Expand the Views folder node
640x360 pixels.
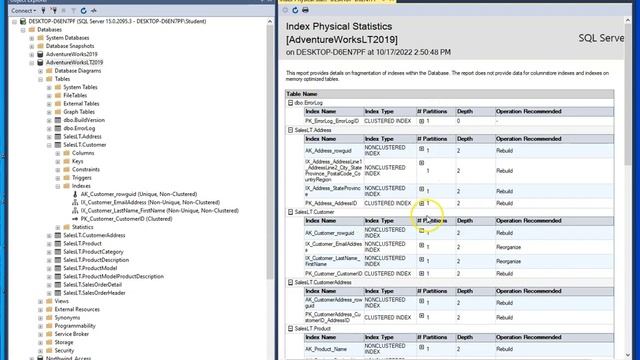pos(40,301)
